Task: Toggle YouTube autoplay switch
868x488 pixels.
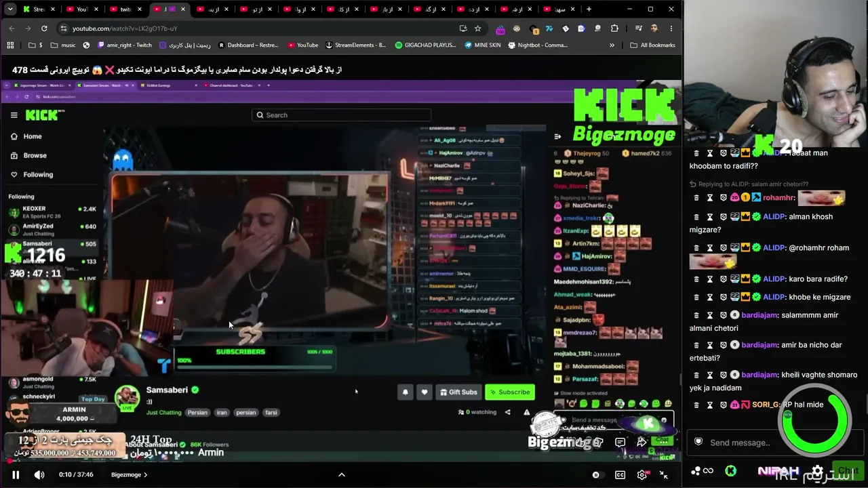Action: (596, 474)
